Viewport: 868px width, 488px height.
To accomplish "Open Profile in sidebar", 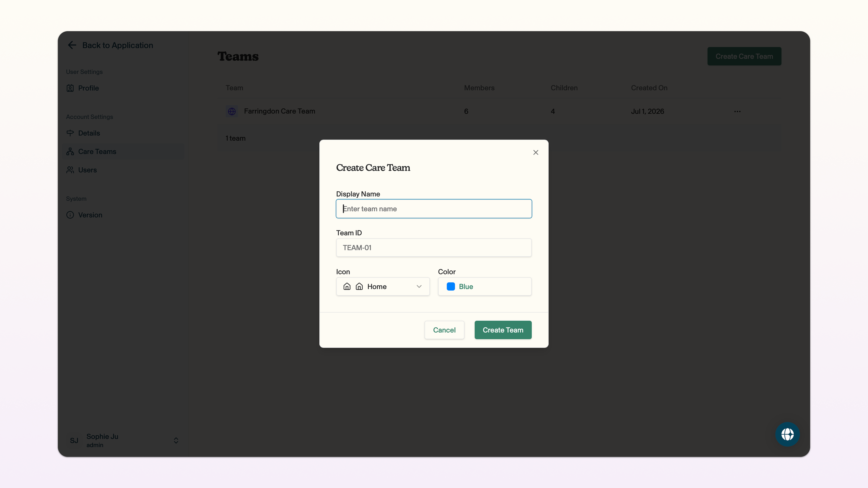I will pyautogui.click(x=123, y=88).
